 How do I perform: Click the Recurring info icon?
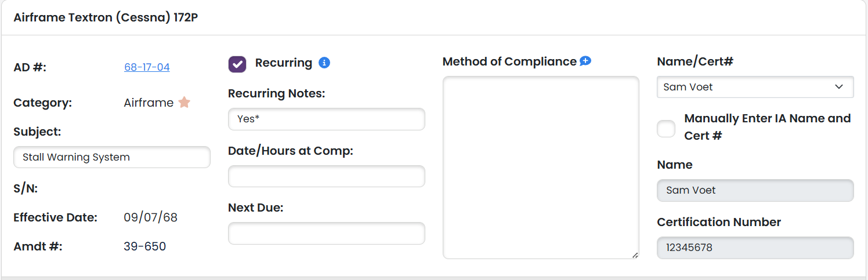tap(324, 63)
